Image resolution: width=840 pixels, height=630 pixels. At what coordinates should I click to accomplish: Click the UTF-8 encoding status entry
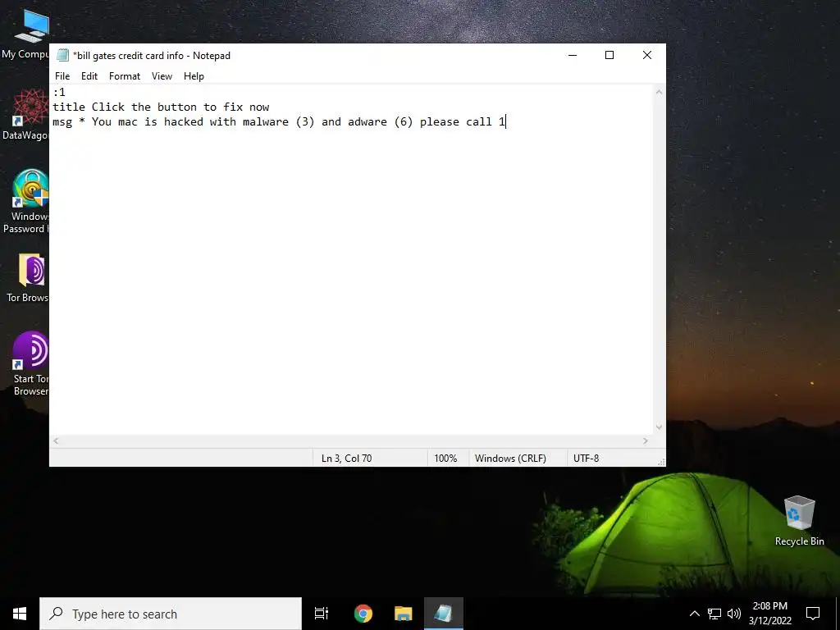point(586,458)
